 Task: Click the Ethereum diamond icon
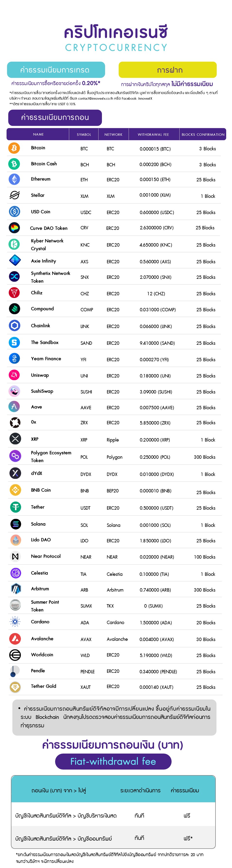[x=14, y=179]
